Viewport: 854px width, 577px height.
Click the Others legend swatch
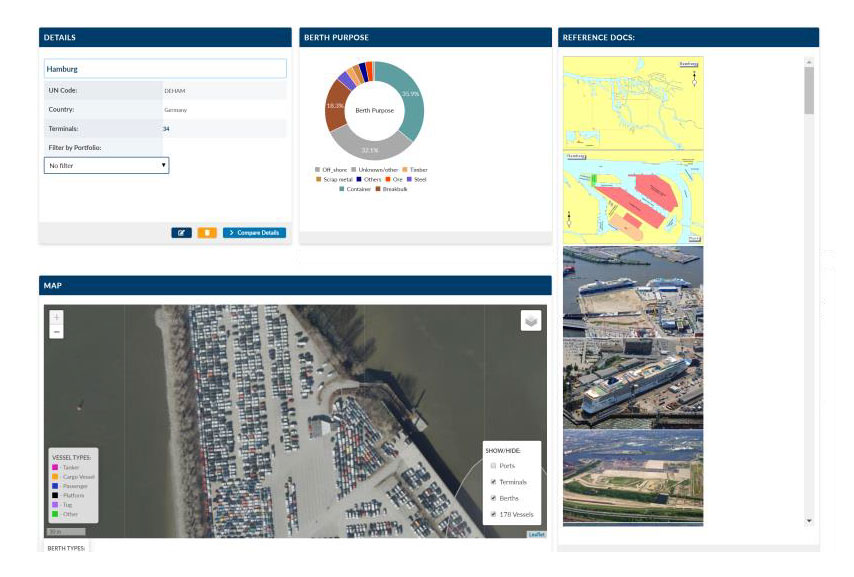[359, 179]
